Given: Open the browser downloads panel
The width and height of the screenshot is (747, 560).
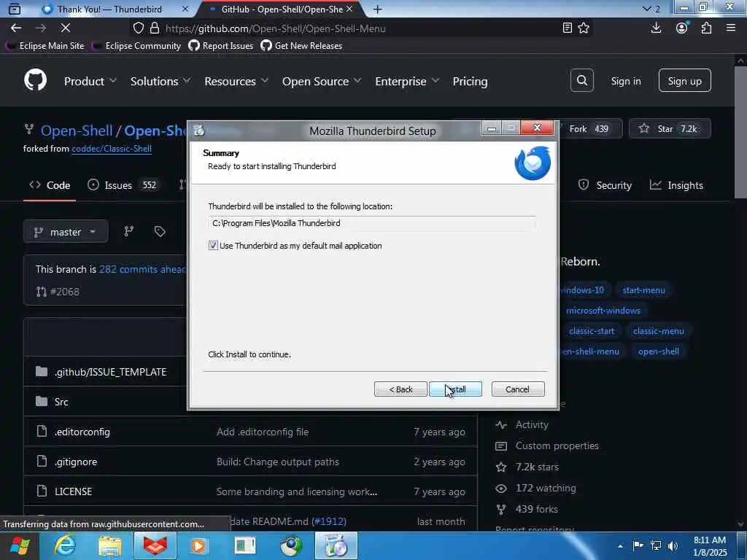Looking at the screenshot, I should [x=656, y=28].
